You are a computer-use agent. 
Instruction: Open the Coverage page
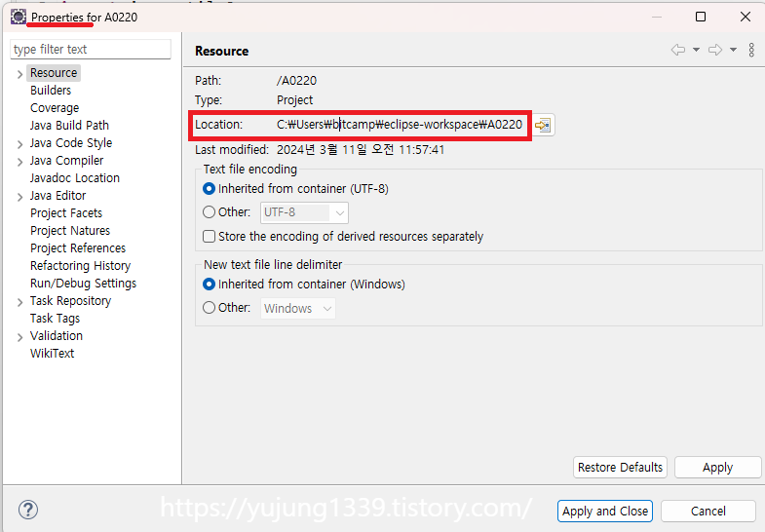(x=55, y=108)
